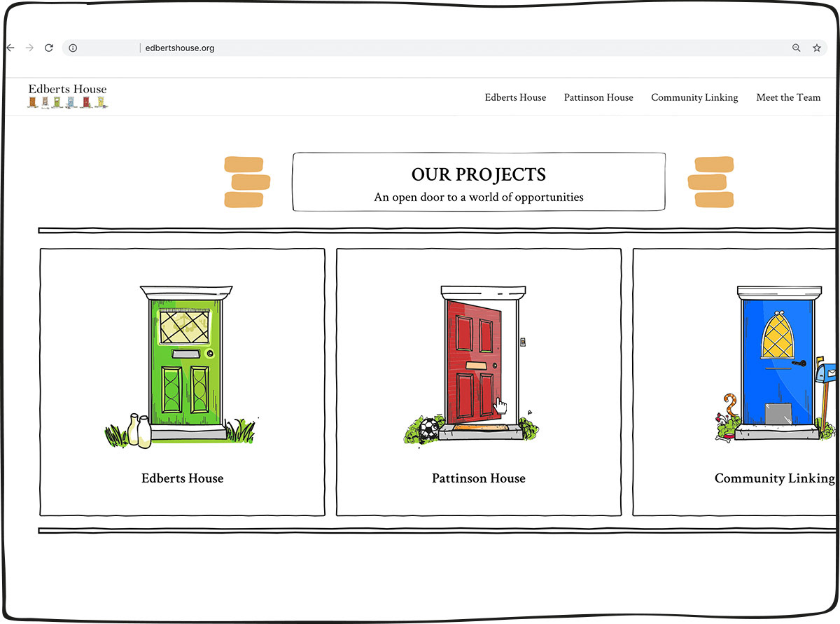Click the edbertshouse.org address bar
The height and width of the screenshot is (624, 840).
tap(444, 48)
